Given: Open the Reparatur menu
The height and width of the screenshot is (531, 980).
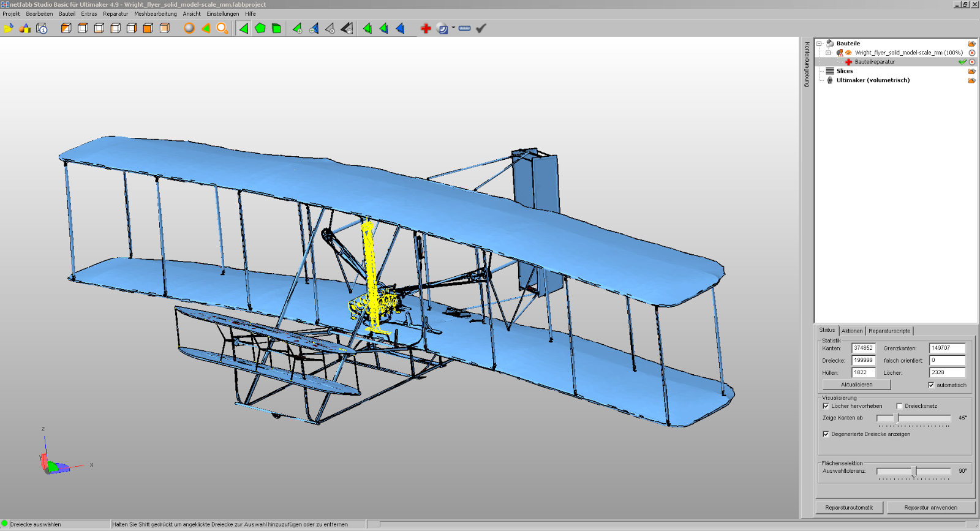Looking at the screenshot, I should (x=116, y=14).
